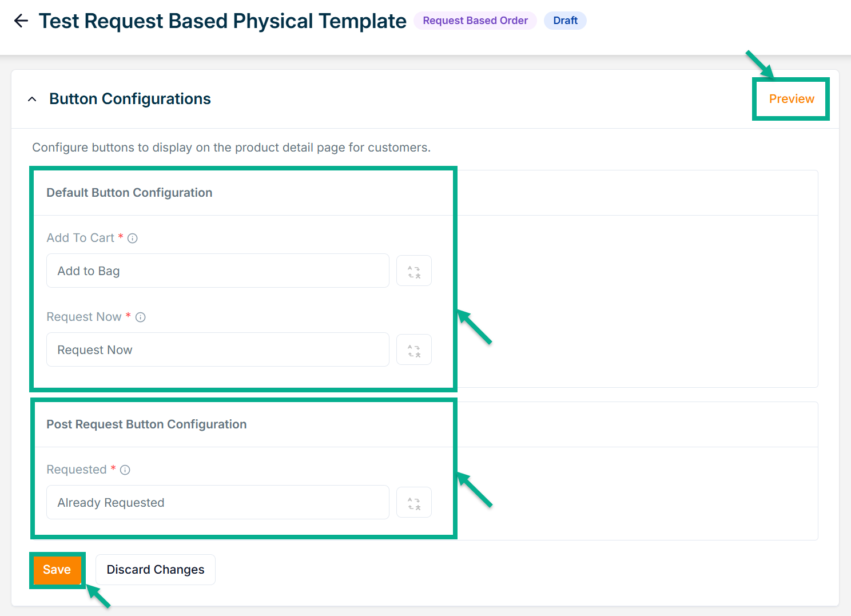Focus the Request Now text field
The height and width of the screenshot is (616, 851).
tap(217, 350)
